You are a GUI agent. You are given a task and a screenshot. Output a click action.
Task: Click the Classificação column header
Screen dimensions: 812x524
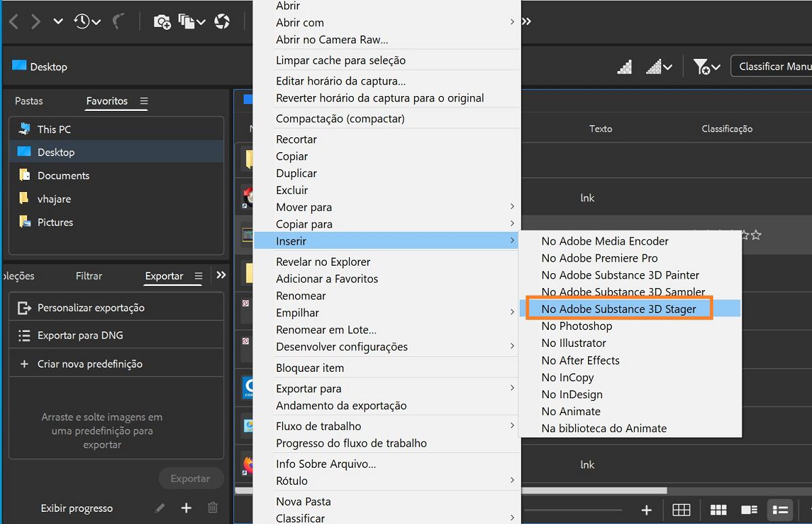(x=727, y=128)
